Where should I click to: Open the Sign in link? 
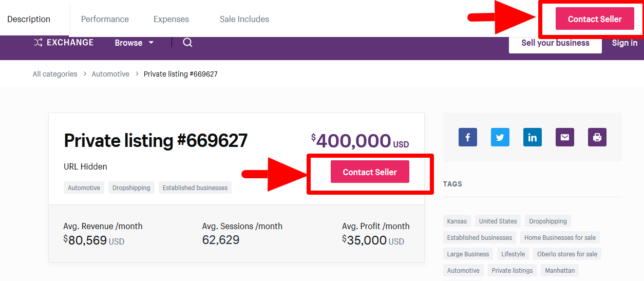coord(624,43)
